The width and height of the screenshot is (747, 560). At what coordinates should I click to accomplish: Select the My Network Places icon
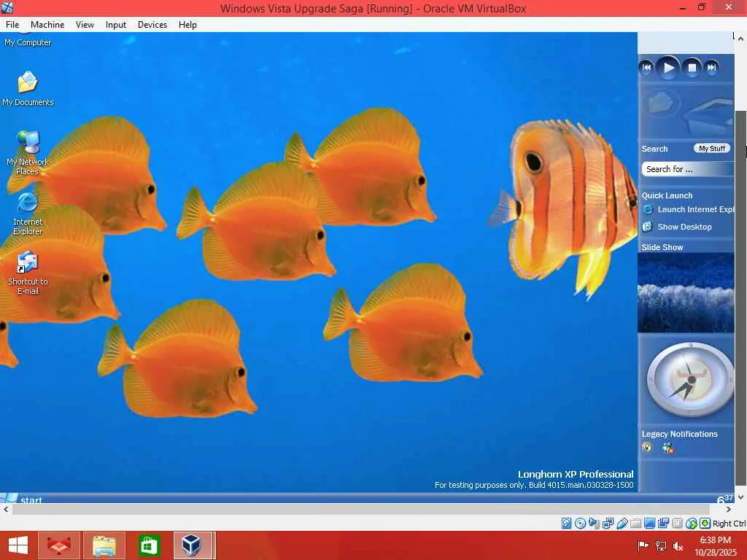tap(28, 152)
